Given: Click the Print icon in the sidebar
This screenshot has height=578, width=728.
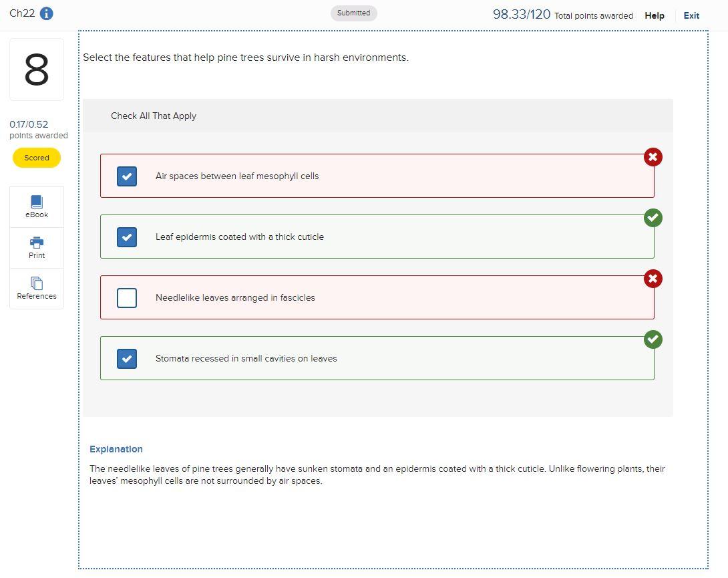Looking at the screenshot, I should point(36,247).
